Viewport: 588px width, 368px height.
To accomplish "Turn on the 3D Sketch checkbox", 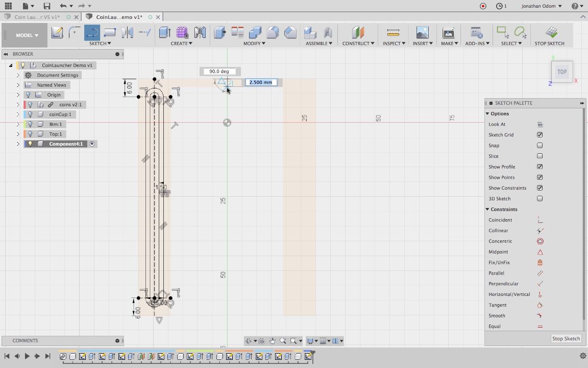I will [x=540, y=199].
